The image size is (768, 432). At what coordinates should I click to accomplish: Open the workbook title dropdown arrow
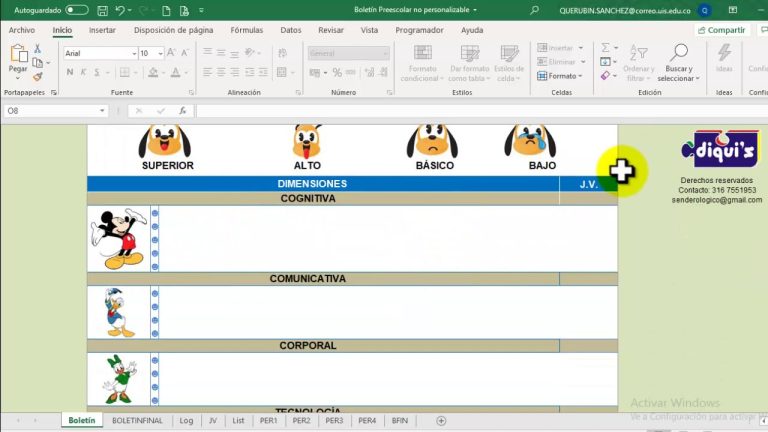tap(475, 10)
